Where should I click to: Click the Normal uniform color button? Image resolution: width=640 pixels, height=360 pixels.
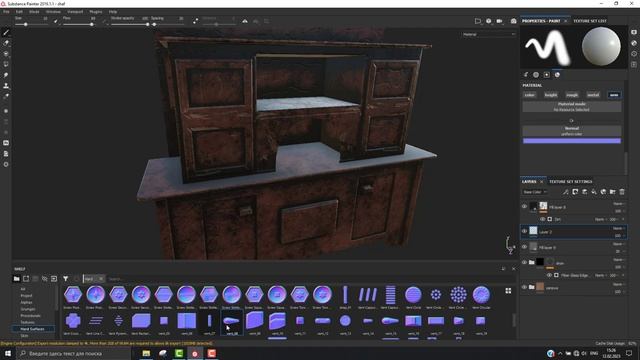coord(572,131)
